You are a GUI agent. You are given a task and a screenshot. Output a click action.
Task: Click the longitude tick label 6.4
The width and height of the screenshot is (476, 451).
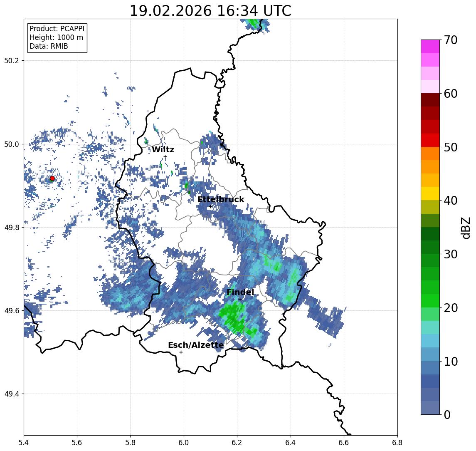point(291,443)
